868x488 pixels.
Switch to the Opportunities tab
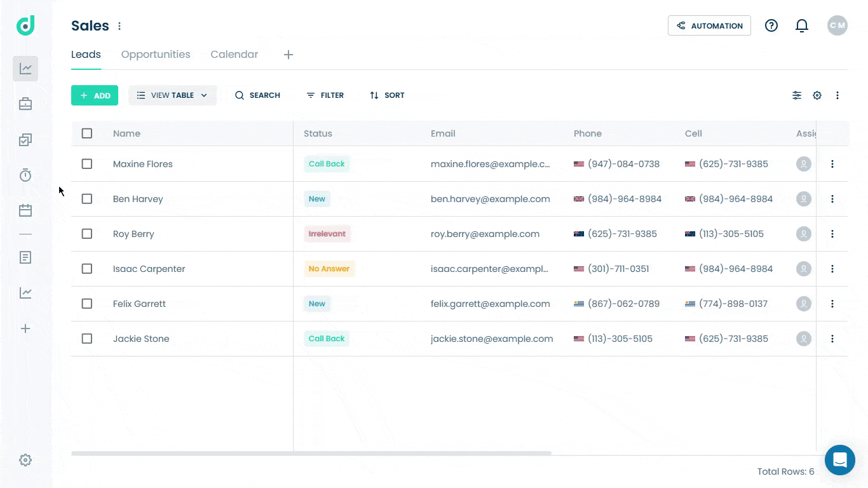pyautogui.click(x=156, y=55)
